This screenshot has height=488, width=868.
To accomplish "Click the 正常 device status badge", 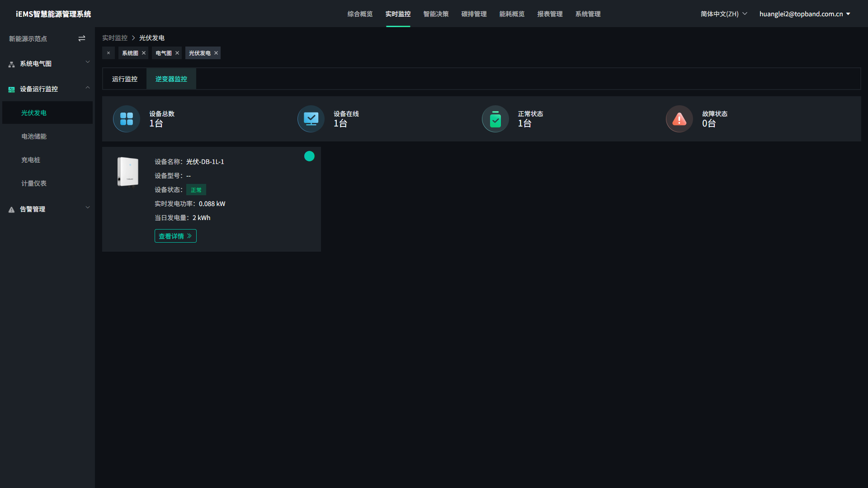I will tap(196, 190).
